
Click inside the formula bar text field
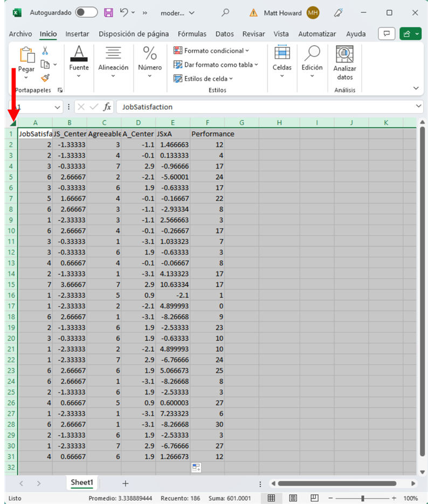pyautogui.click(x=264, y=107)
